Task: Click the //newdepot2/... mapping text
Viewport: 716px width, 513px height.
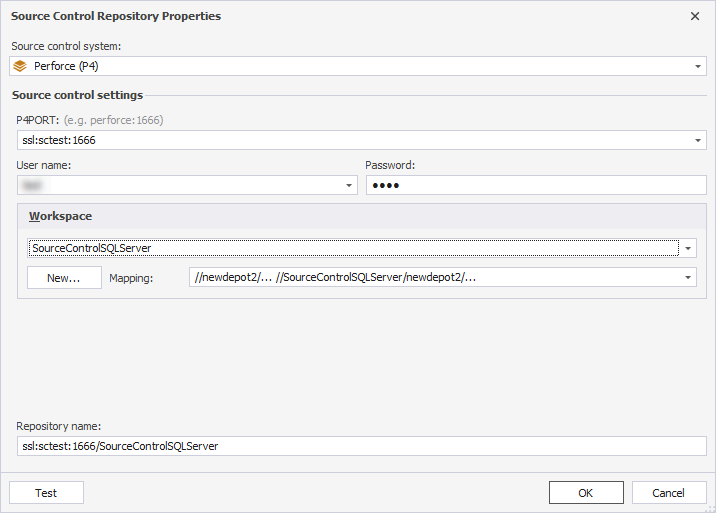Action: 335,277
